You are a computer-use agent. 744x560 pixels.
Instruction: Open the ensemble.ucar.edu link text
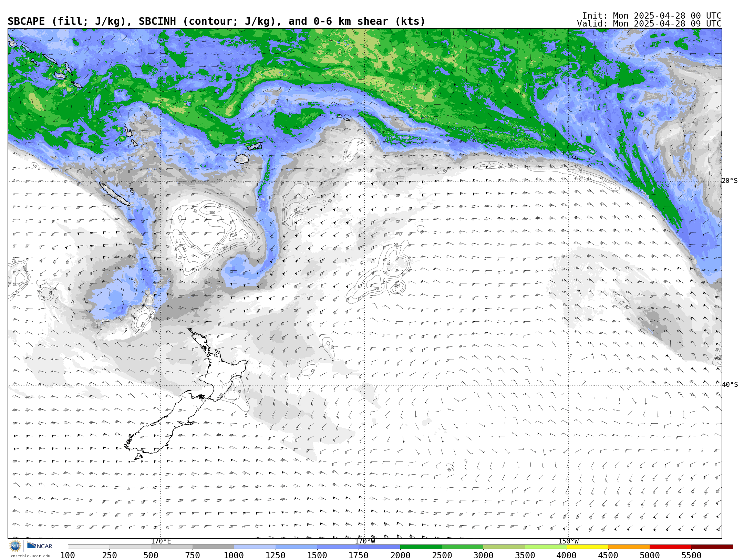pos(30,556)
